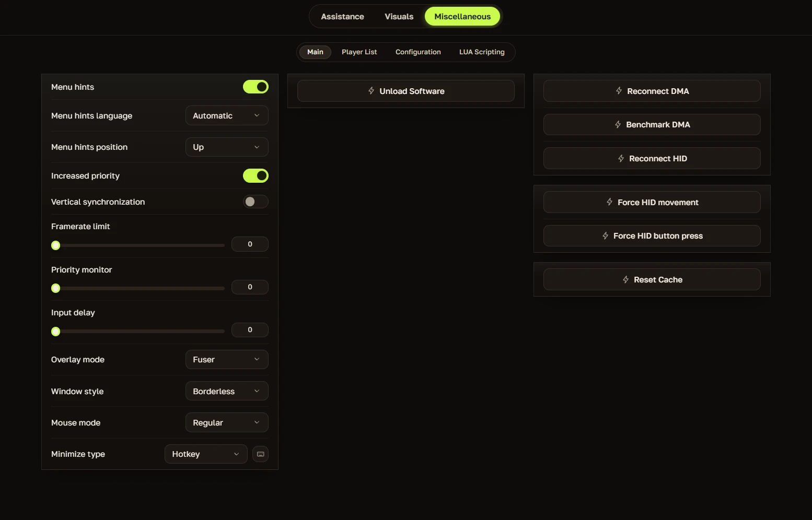Click lightning icon beside Reconnect DMA
The image size is (812, 520).
(619, 91)
